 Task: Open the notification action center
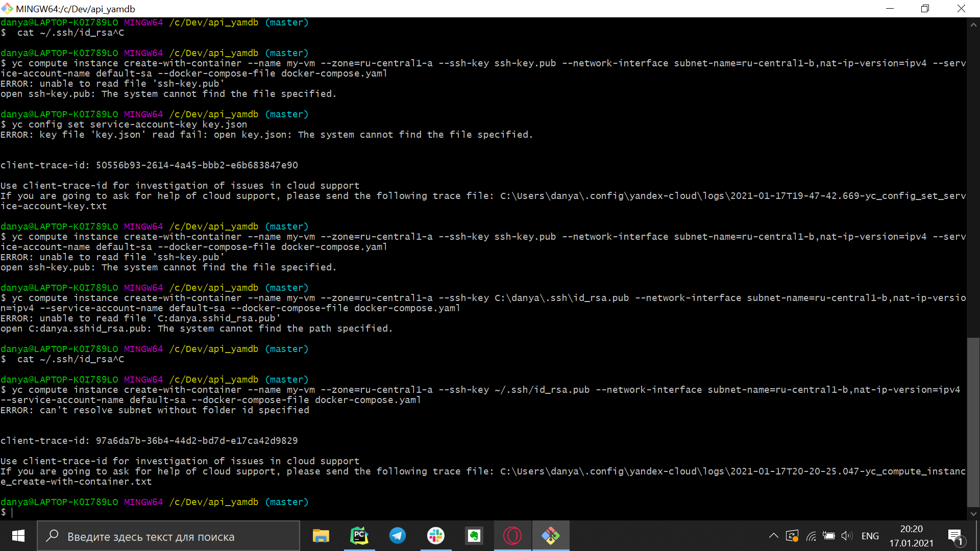(955, 536)
